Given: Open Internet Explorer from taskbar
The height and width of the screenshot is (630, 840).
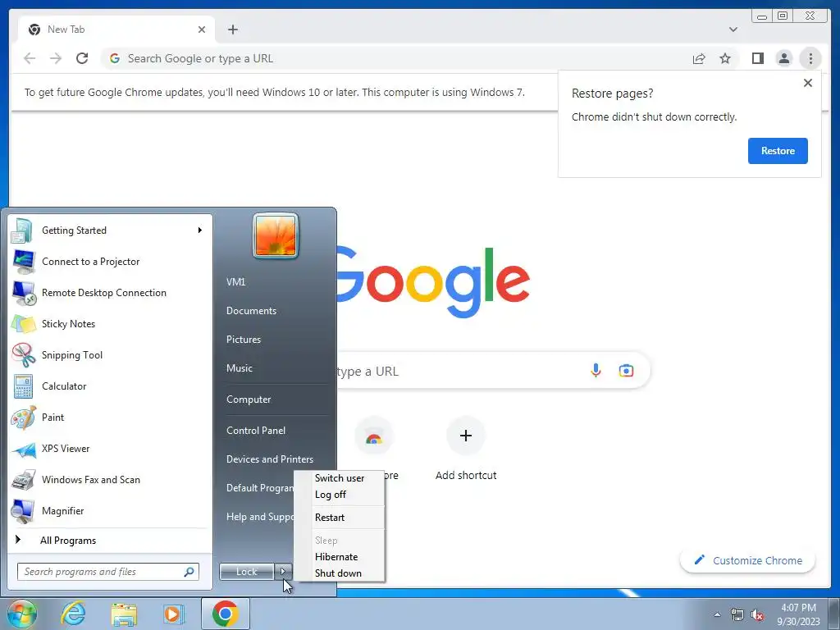Looking at the screenshot, I should tap(73, 614).
